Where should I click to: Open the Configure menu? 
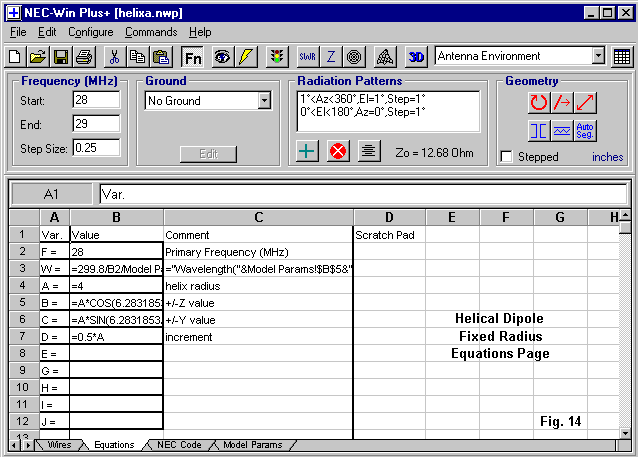point(90,32)
